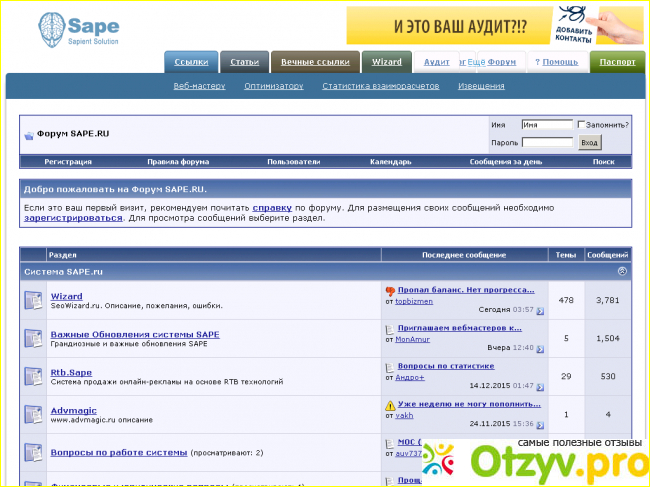Enable the Запомнить checkbox
Screen dimensions: 650x487
click(581, 125)
